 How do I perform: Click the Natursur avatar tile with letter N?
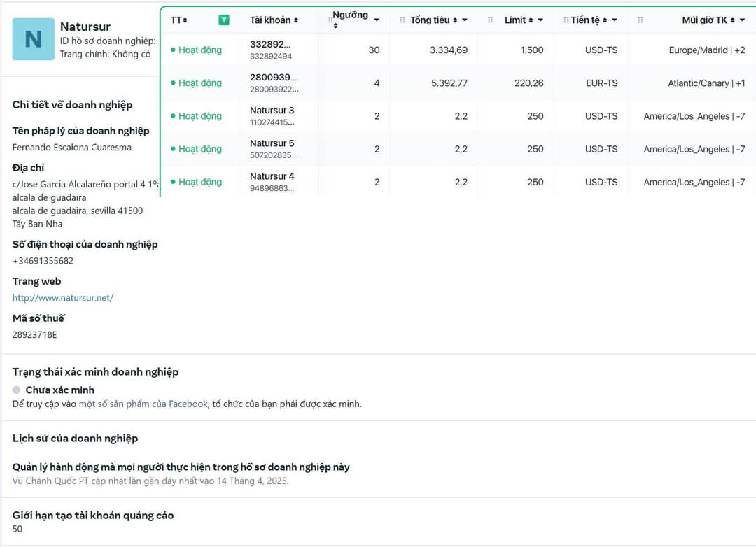pos(34,39)
